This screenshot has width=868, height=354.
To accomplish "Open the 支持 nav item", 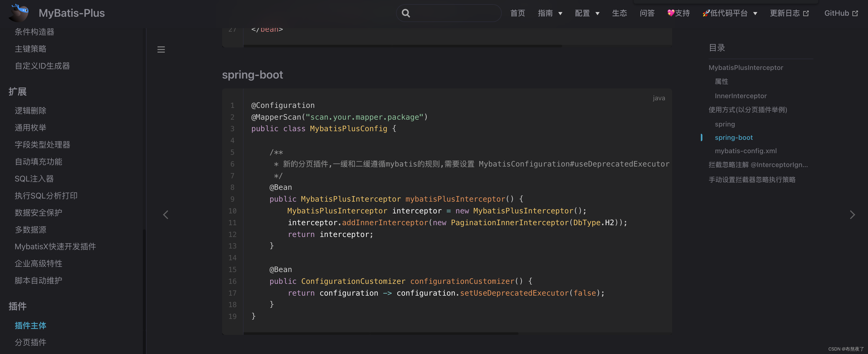I will pyautogui.click(x=678, y=13).
